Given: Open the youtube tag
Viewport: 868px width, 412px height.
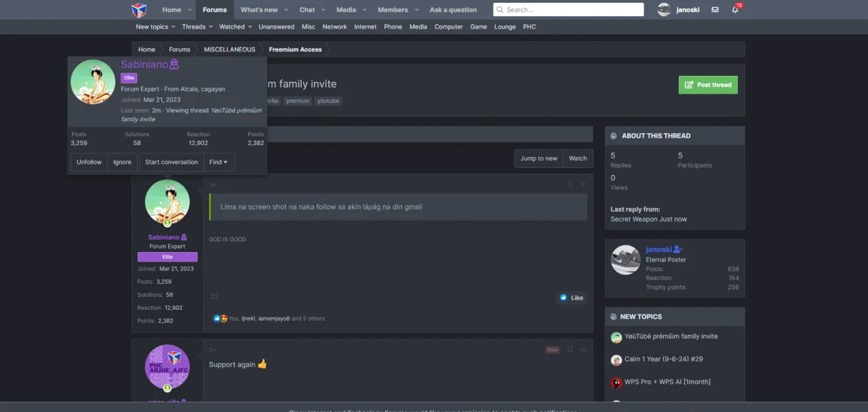Looking at the screenshot, I should pos(328,101).
